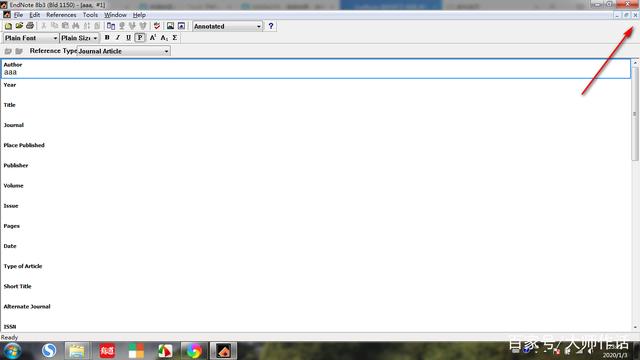Click the Ready status bar text
Image resolution: width=640 pixels, height=360 pixels.
9,337
